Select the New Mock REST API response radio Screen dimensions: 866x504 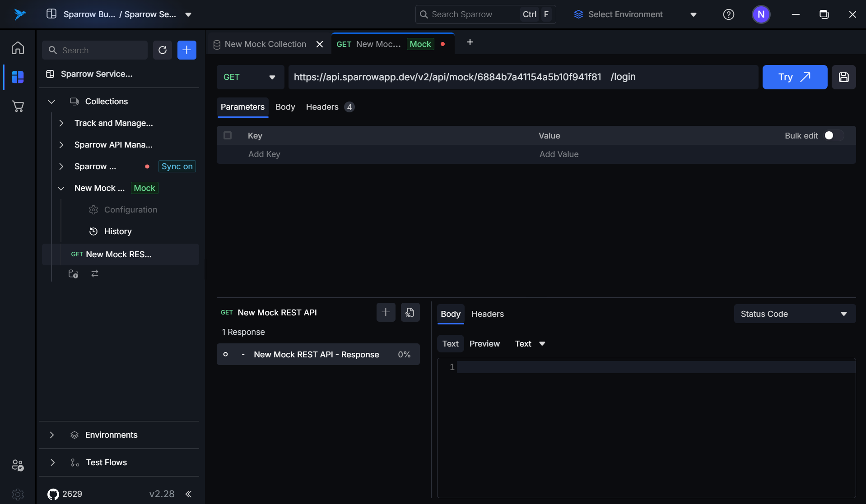tap(225, 354)
